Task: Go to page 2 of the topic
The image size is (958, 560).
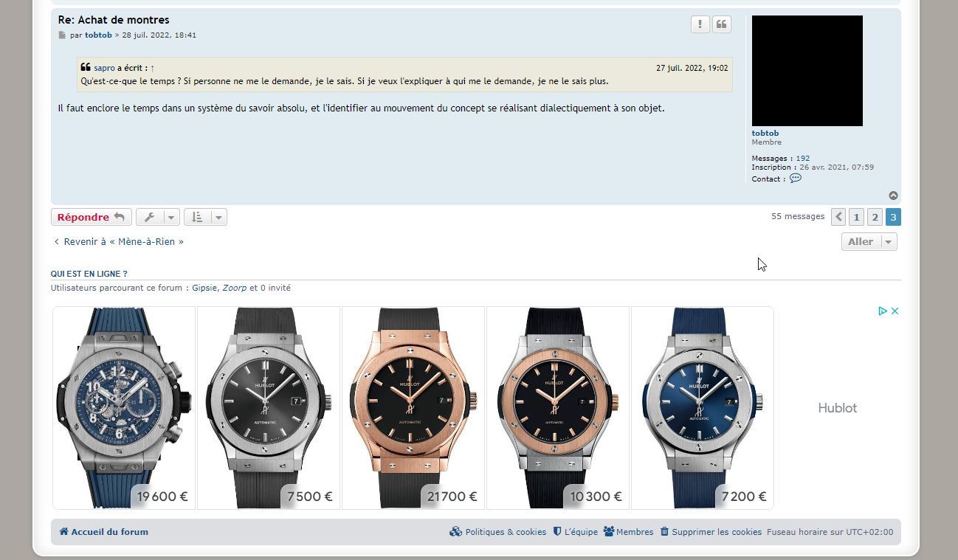Action: coord(875,217)
